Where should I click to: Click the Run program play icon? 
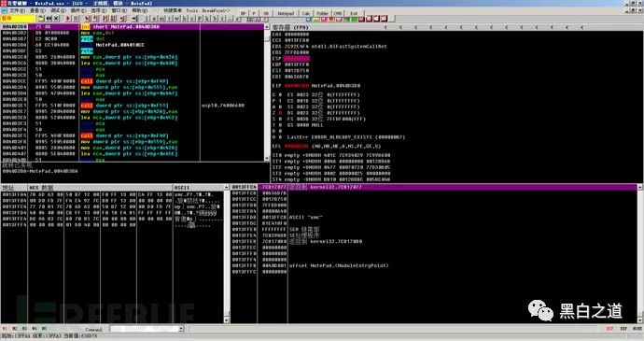[x=68, y=19]
